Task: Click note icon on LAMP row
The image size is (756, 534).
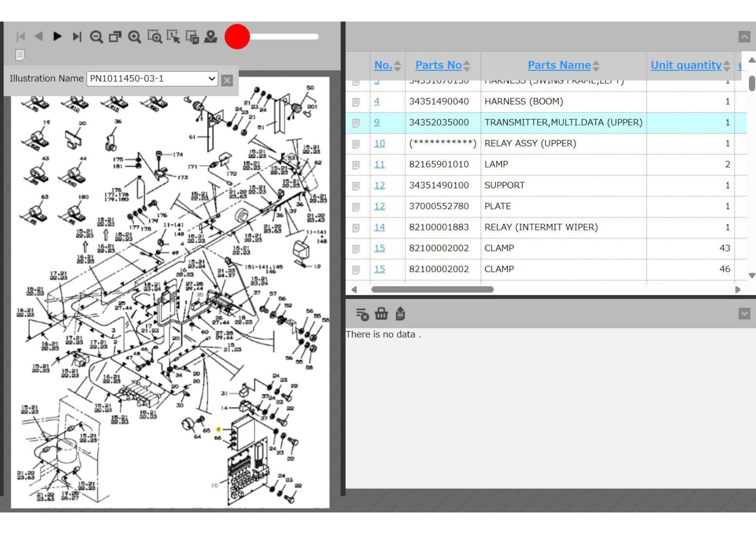Action: click(x=356, y=165)
